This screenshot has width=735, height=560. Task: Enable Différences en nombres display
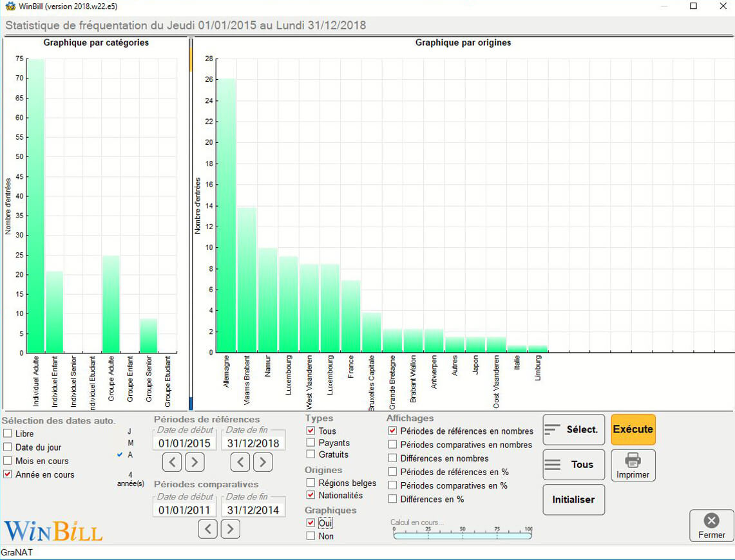tap(392, 458)
